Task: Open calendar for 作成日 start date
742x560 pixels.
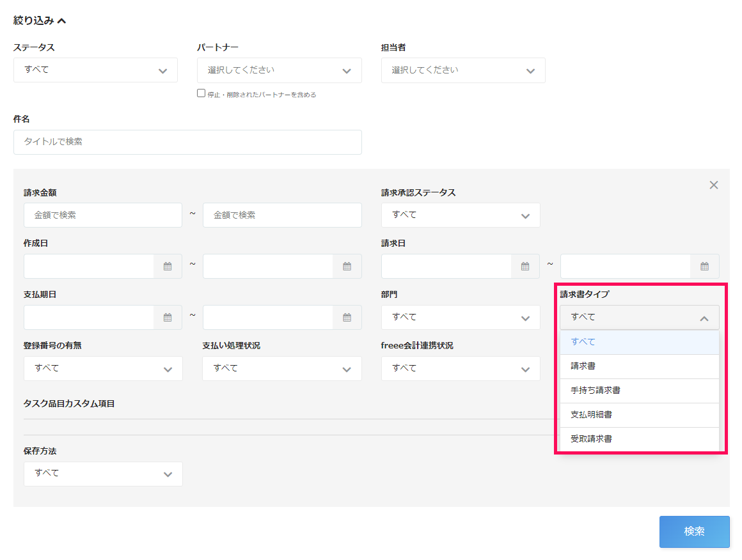Action: (x=168, y=267)
